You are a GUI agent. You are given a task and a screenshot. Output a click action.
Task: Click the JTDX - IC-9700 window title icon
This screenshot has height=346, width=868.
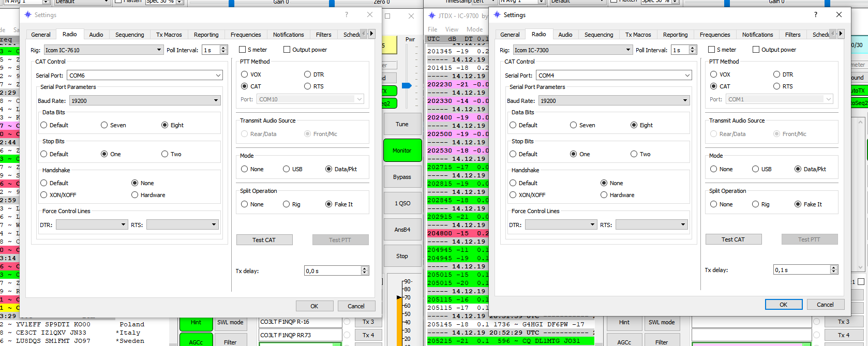[432, 16]
